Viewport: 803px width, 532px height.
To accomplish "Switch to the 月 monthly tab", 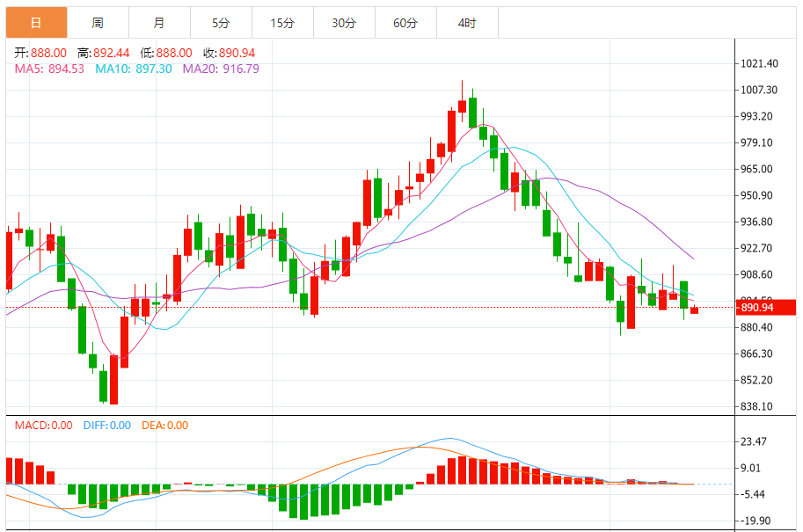I will (159, 23).
